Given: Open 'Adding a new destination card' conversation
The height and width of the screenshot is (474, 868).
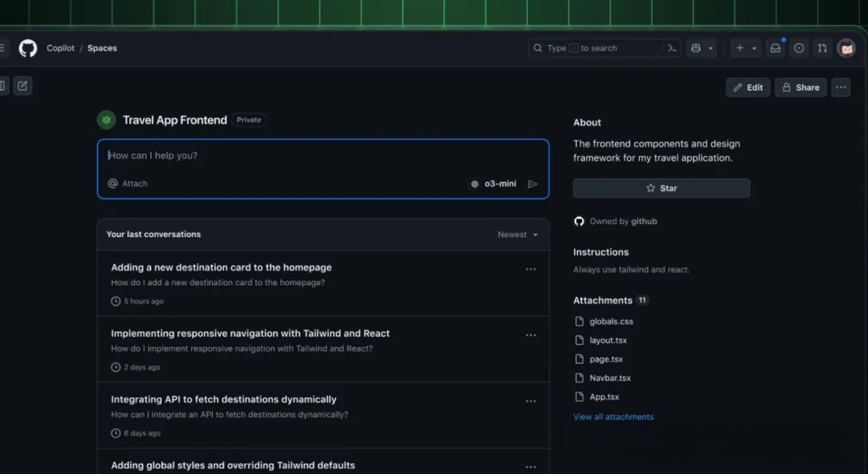Looking at the screenshot, I should (x=222, y=268).
